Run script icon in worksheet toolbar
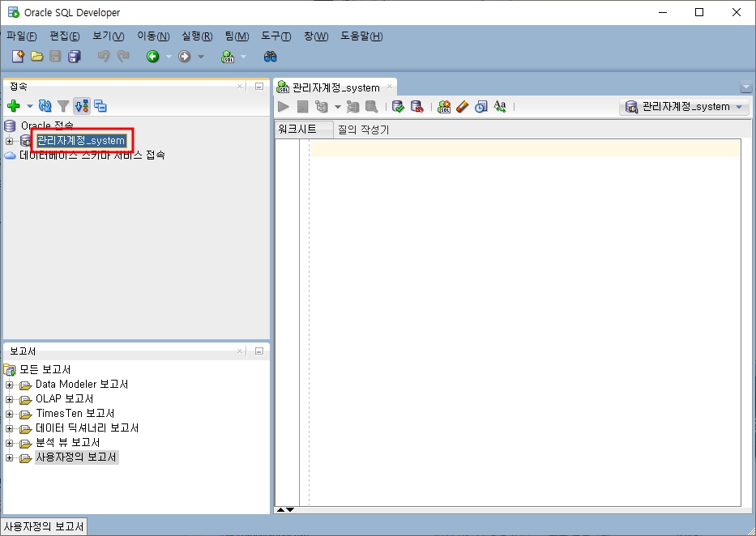 coord(302,106)
